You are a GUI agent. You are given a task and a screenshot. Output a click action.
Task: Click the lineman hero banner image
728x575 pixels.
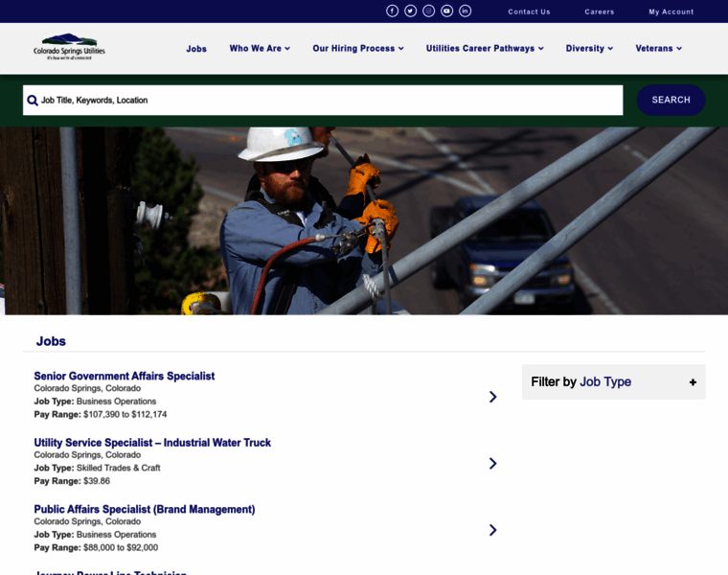point(364,221)
